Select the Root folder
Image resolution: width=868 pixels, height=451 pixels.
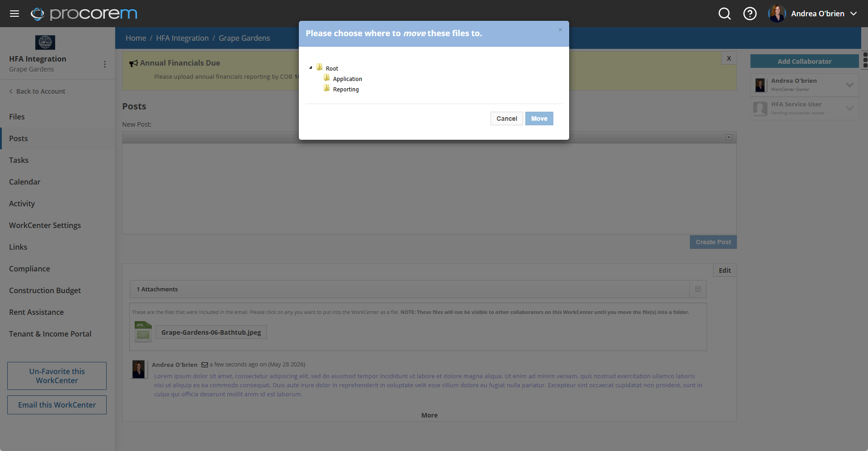[x=332, y=69]
